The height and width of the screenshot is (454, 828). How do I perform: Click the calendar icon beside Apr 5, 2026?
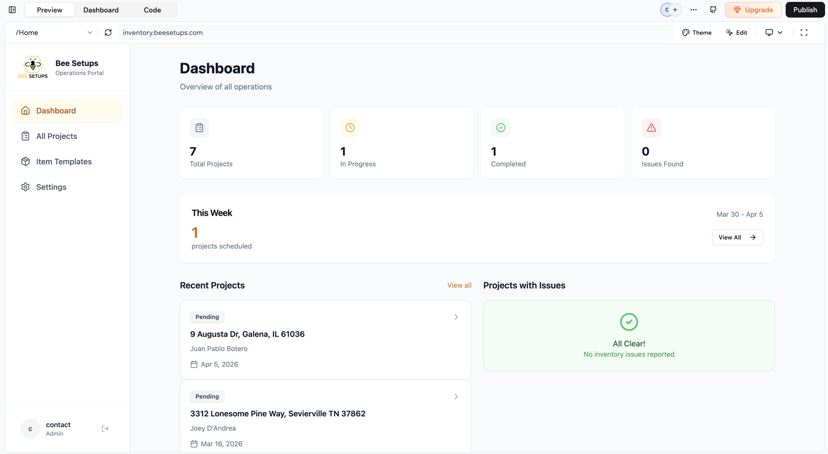click(x=194, y=364)
